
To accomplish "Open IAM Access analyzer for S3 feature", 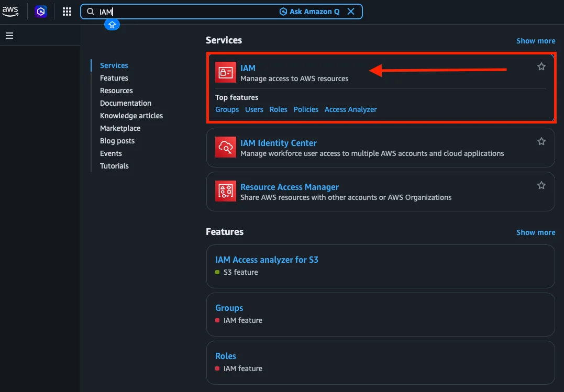I will pyautogui.click(x=267, y=260).
